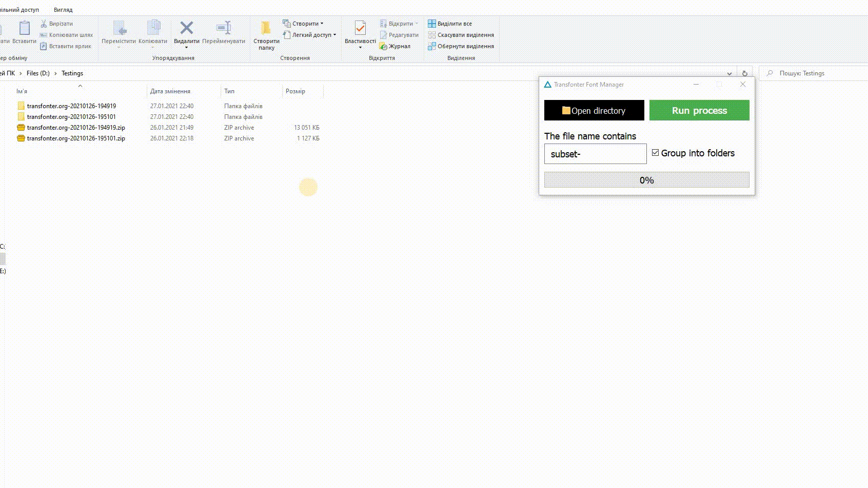Image resolution: width=868 pixels, height=488 pixels.
Task: Click the Open directory button
Action: click(x=594, y=110)
